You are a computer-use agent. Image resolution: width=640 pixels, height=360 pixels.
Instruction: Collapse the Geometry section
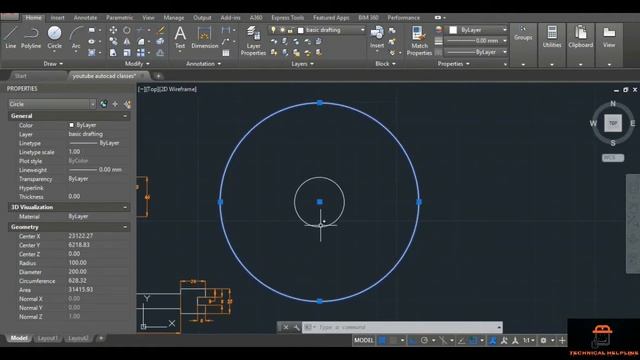tap(125, 227)
